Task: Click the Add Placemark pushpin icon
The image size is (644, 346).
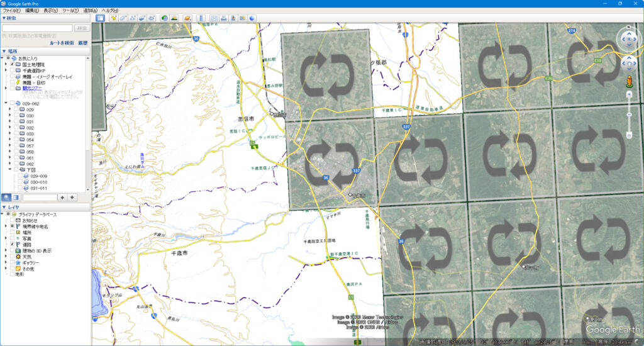Action: click(x=113, y=18)
